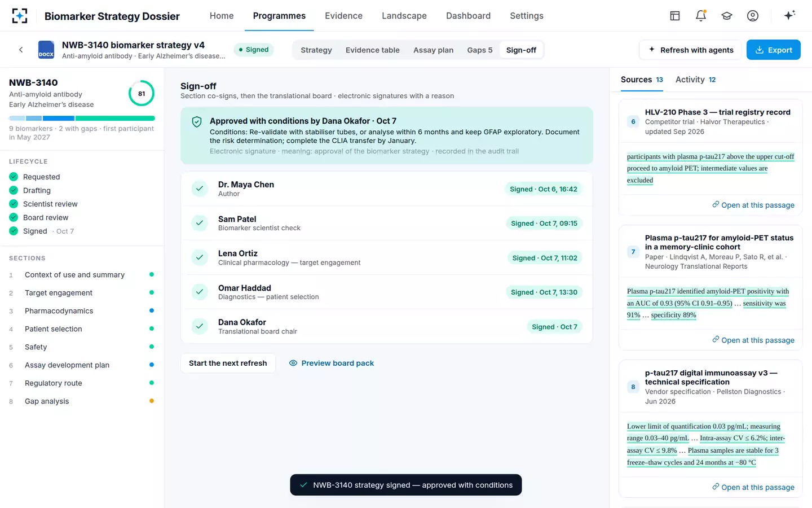Click Refresh with agents button
The height and width of the screenshot is (508, 812).
coord(691,50)
